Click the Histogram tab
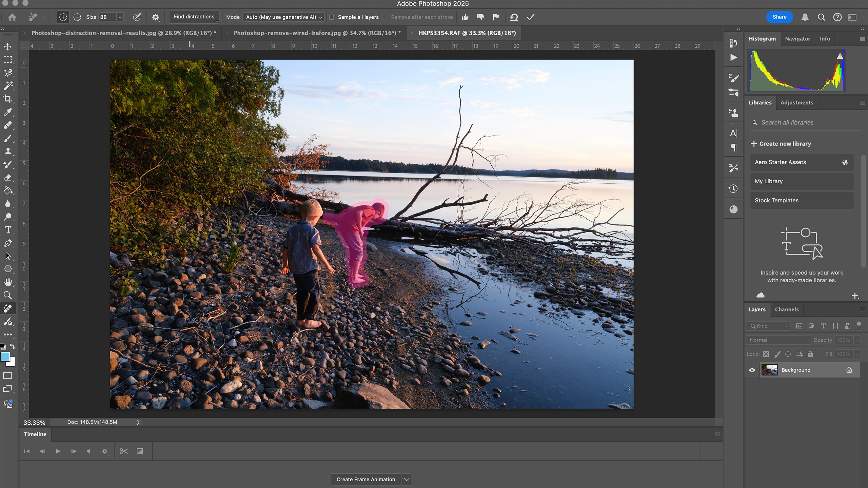 coord(762,38)
